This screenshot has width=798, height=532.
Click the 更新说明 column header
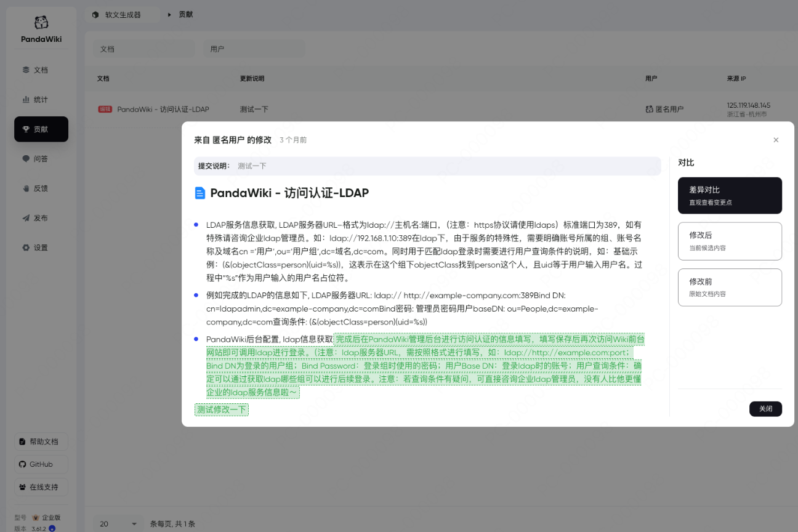[252, 79]
